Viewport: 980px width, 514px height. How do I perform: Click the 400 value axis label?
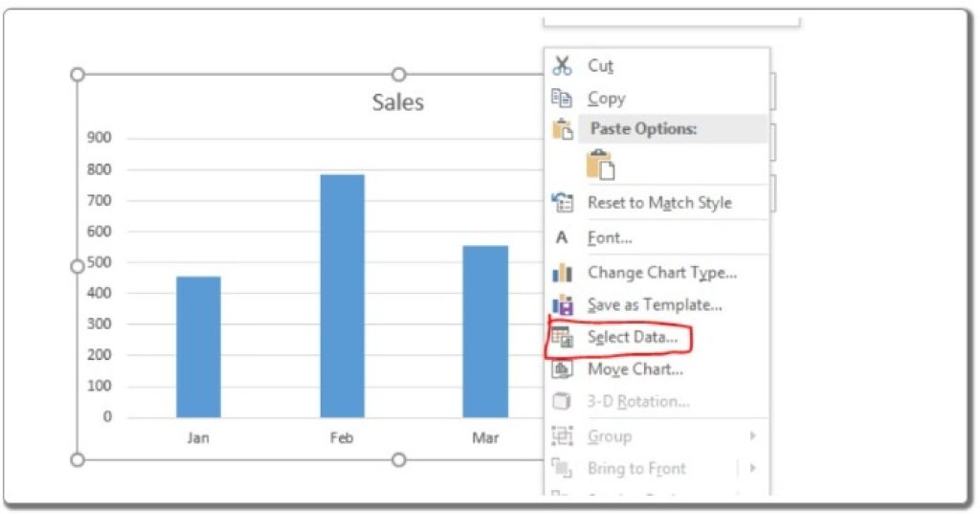point(100,293)
